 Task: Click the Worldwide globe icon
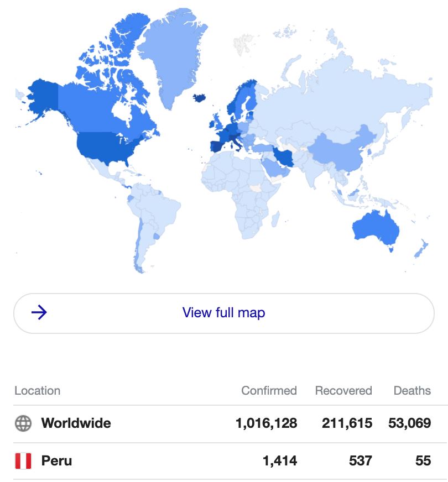(x=23, y=423)
